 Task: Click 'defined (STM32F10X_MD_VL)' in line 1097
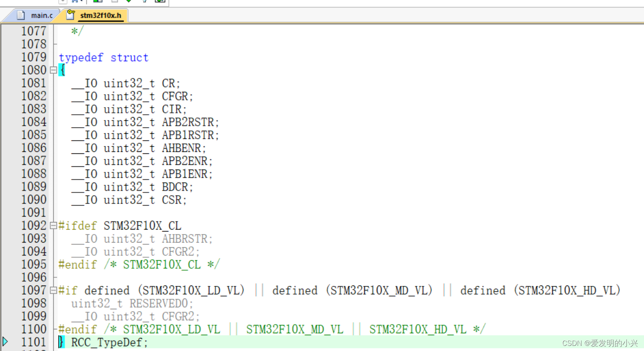click(353, 291)
